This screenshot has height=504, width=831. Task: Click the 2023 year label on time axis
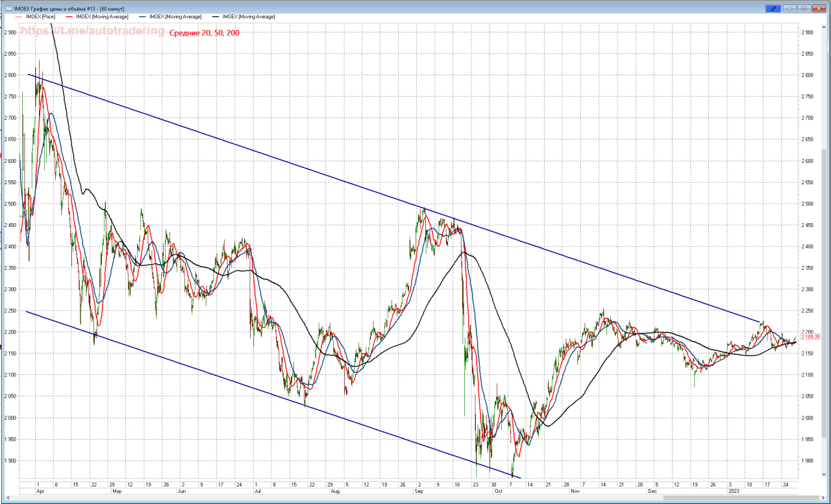pyautogui.click(x=733, y=492)
